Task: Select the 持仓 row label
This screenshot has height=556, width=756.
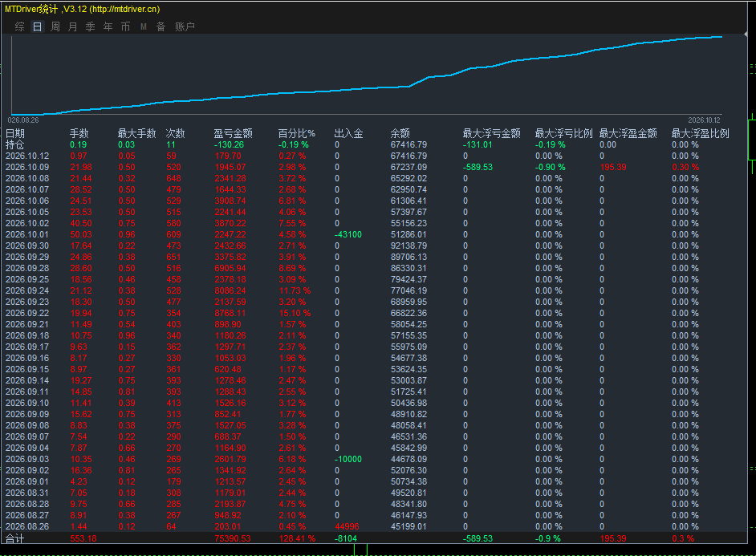Action: [15, 144]
